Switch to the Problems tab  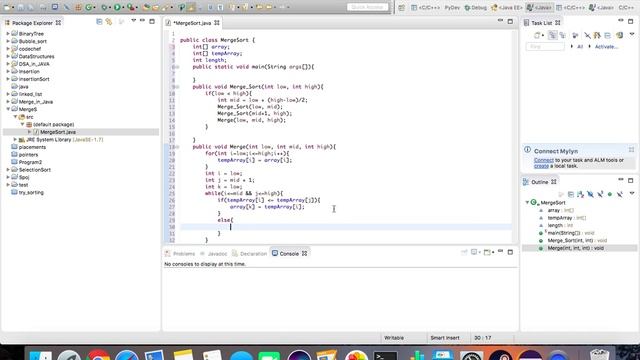[x=180, y=253]
